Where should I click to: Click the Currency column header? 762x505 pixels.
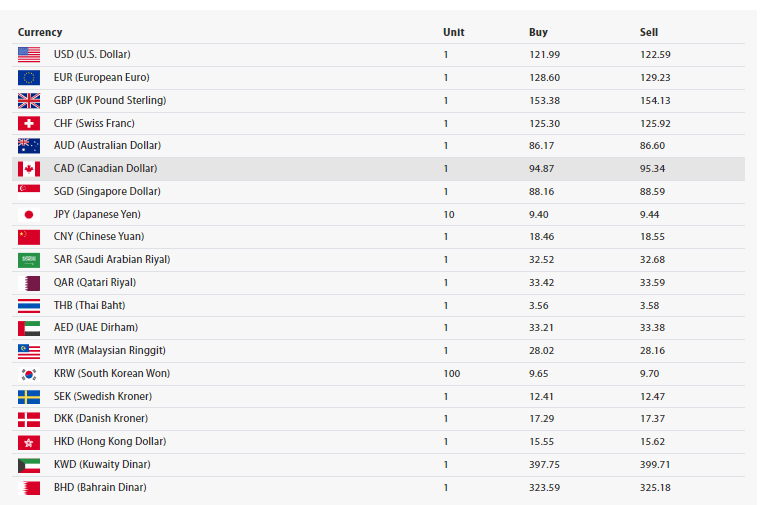40,32
